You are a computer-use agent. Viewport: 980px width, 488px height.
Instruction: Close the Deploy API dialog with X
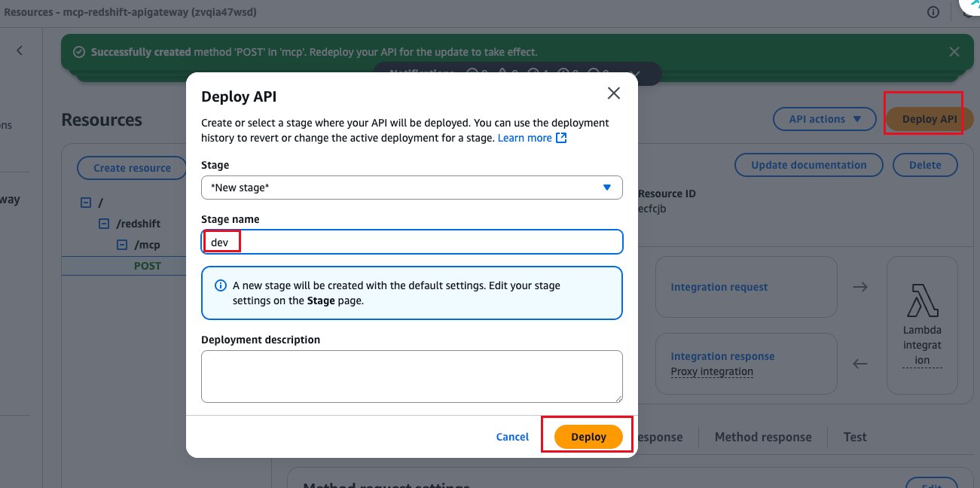[614, 93]
